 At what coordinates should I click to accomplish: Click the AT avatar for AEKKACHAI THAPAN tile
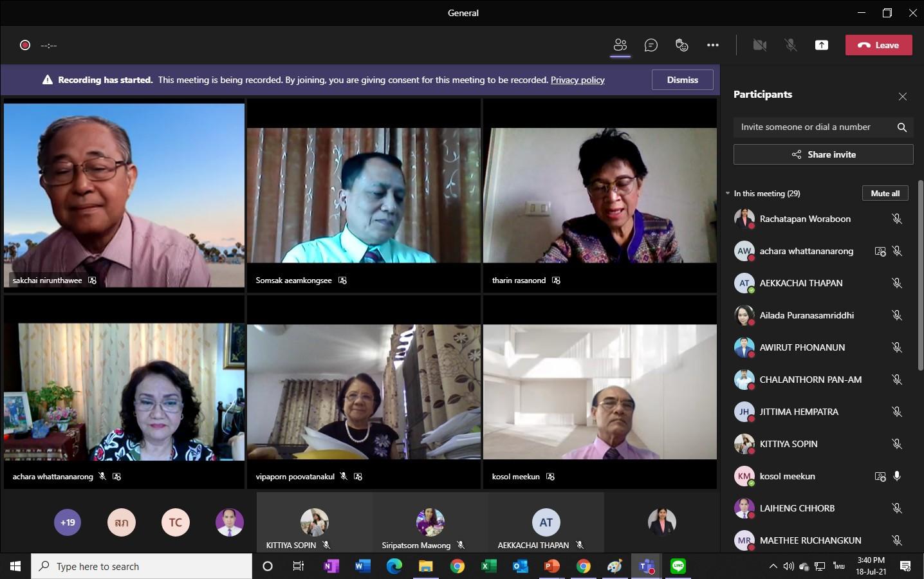tap(546, 522)
